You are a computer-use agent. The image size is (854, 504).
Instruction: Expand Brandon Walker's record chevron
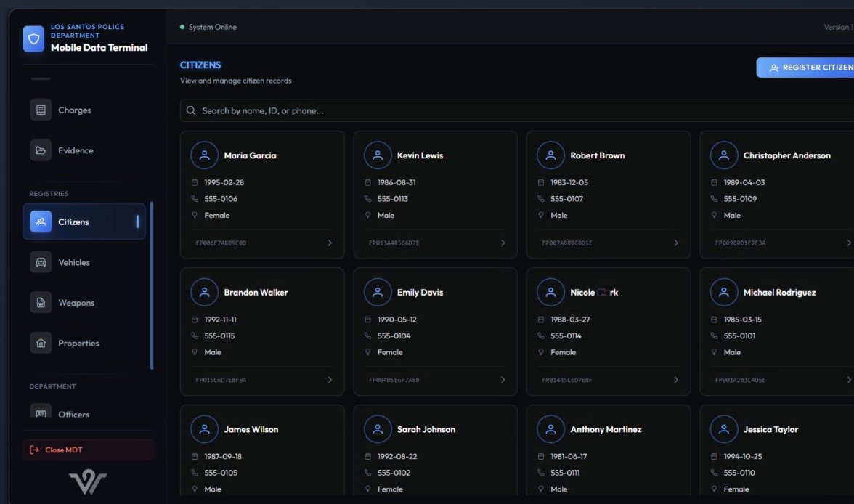point(330,380)
